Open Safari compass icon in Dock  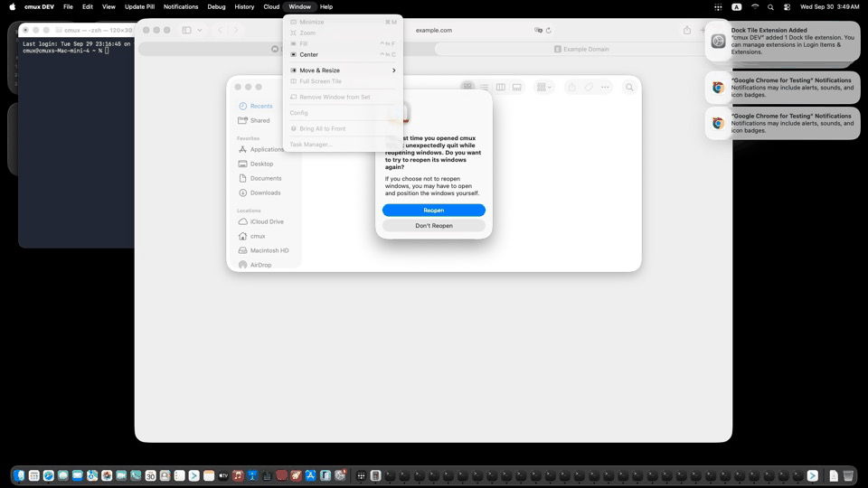pyautogui.click(x=49, y=475)
